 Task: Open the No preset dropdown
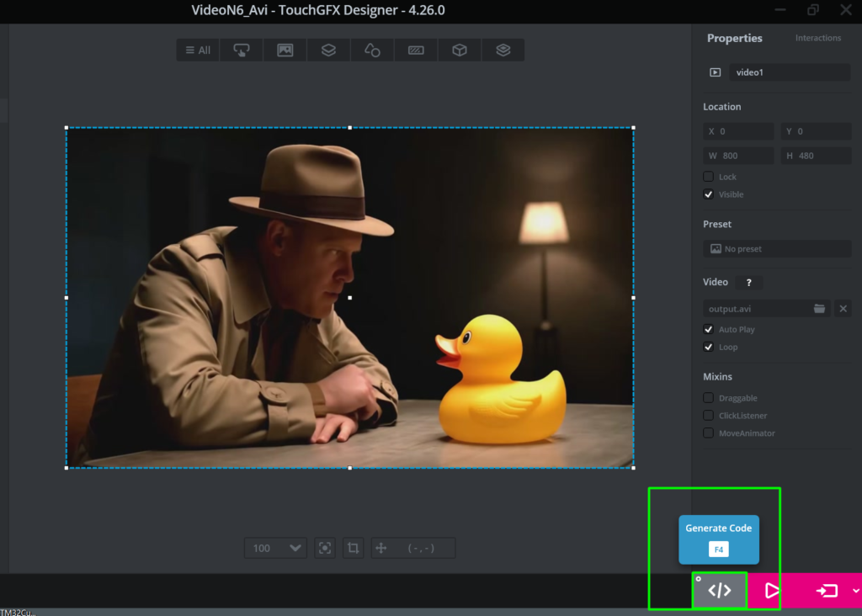(x=776, y=249)
